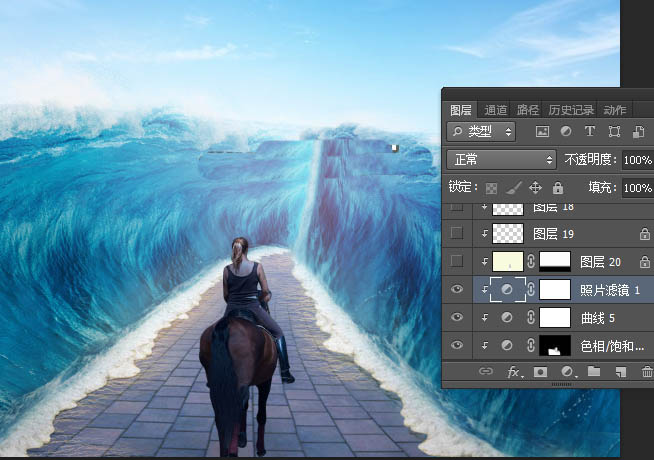Hide the 照片滤镜 1 layer

457,289
